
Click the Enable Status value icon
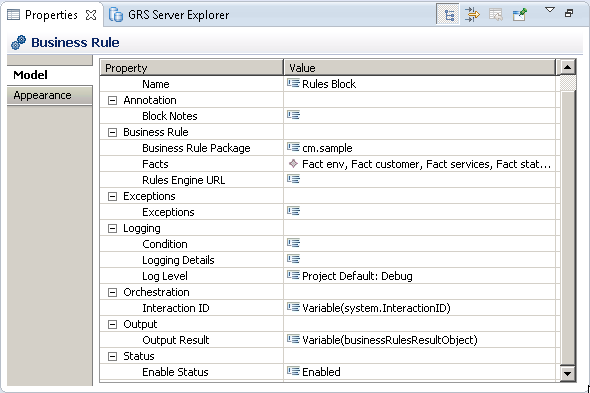click(x=293, y=371)
